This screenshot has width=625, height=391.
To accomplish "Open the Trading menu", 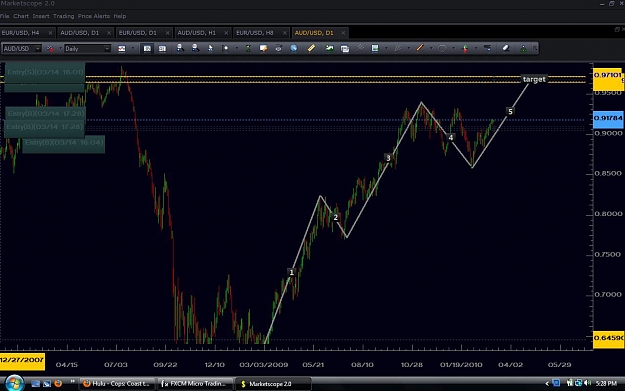I will pos(63,16).
